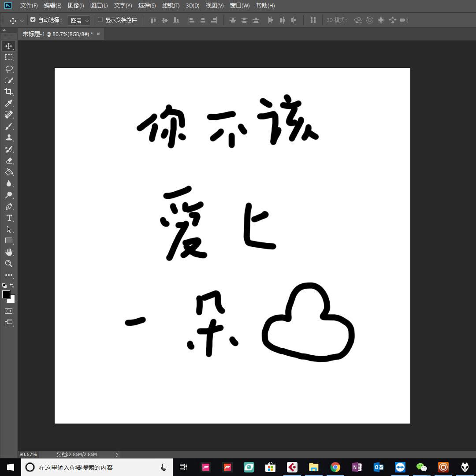Select the Rectangular Marquee tool

pos(9,57)
